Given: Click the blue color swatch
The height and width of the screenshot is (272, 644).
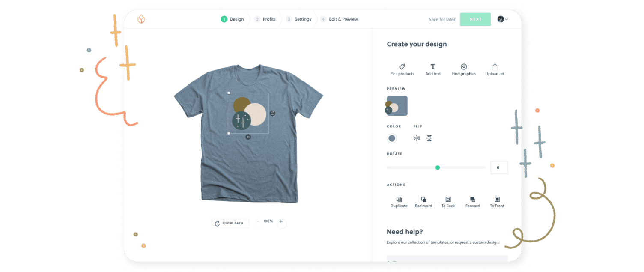Looking at the screenshot, I should 391,138.
